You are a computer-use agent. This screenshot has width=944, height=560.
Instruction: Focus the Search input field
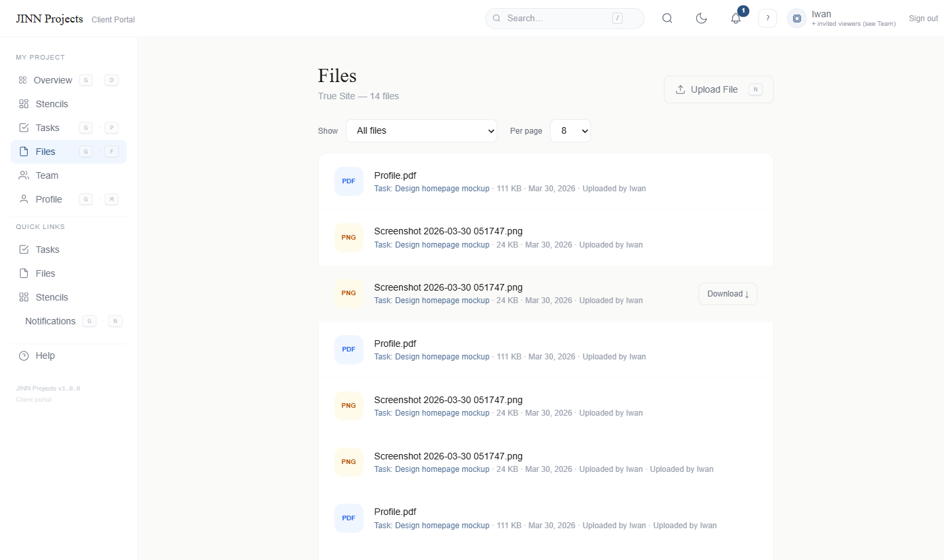[x=565, y=19]
